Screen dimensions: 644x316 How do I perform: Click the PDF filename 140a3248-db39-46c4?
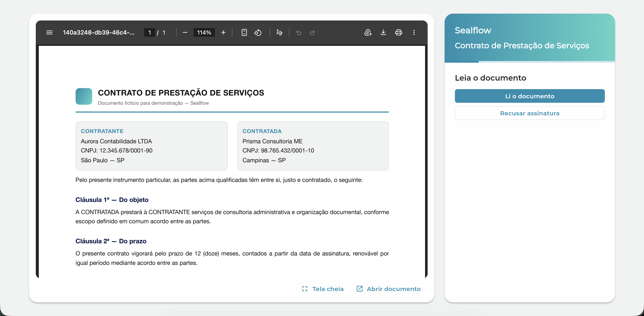tap(99, 33)
